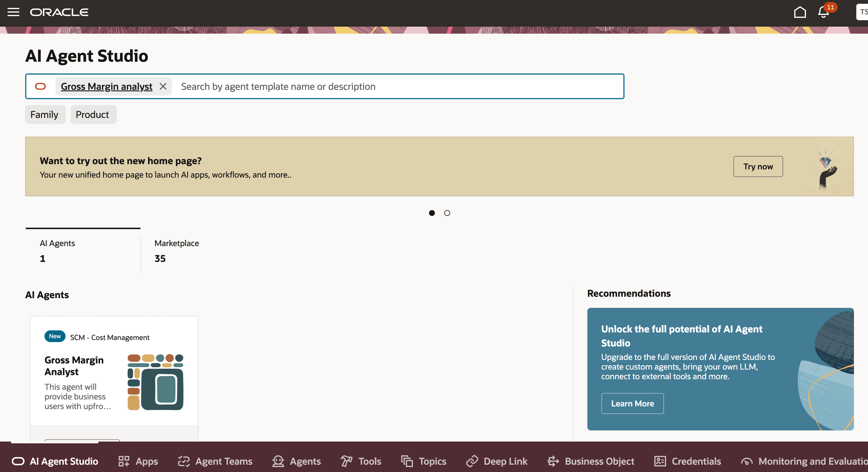Open the Deep Link section
Image resolution: width=868 pixels, height=472 pixels.
tap(497, 461)
